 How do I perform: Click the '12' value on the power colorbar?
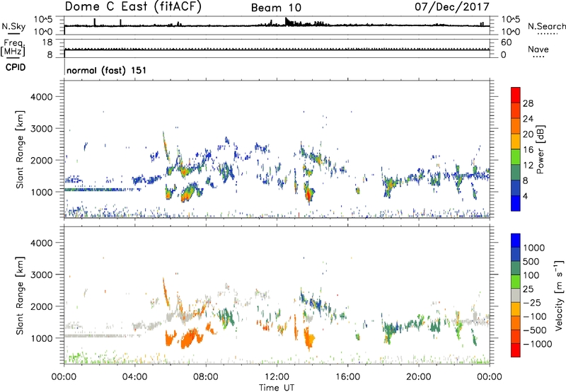(528, 166)
